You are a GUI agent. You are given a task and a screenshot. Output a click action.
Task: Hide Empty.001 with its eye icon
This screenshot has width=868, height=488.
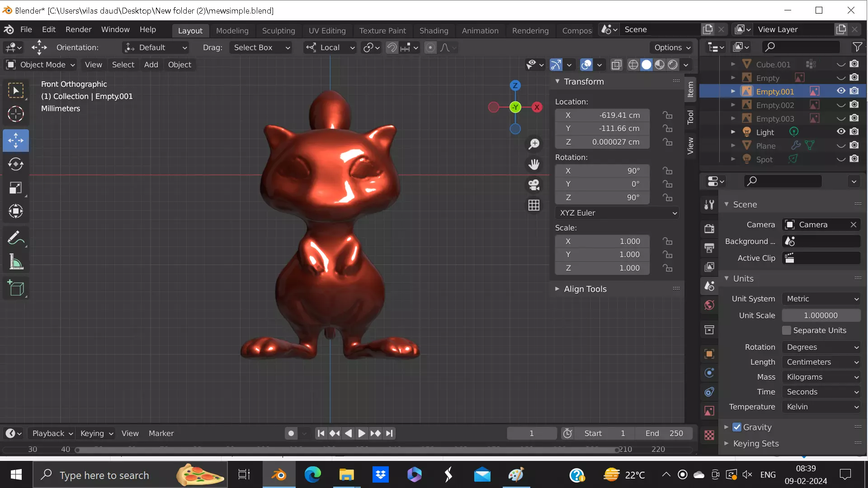click(841, 91)
